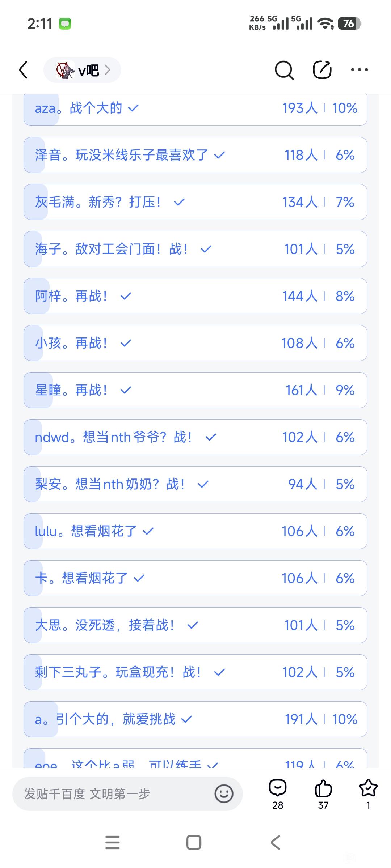The width and height of the screenshot is (391, 868).
Task: Tap the back arrow in header
Action: (x=24, y=70)
